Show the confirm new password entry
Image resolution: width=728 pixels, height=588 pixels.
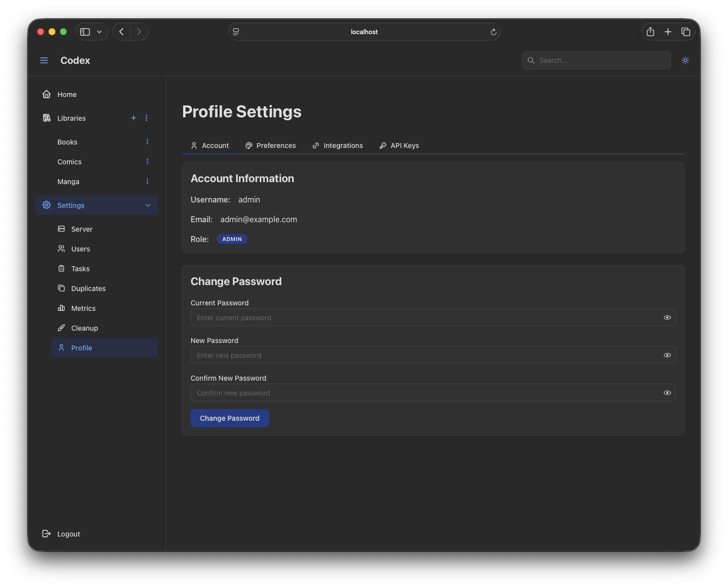pos(667,392)
